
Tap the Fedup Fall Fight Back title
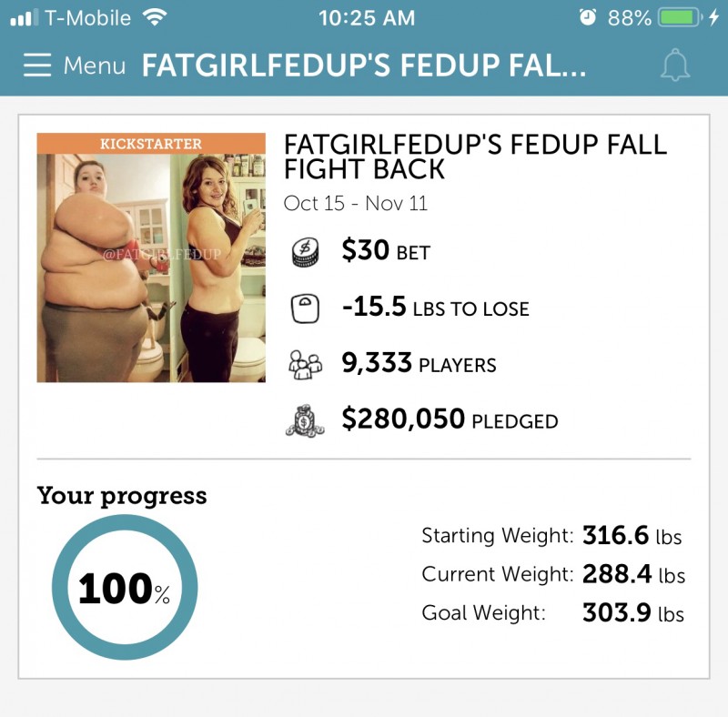[475, 156]
